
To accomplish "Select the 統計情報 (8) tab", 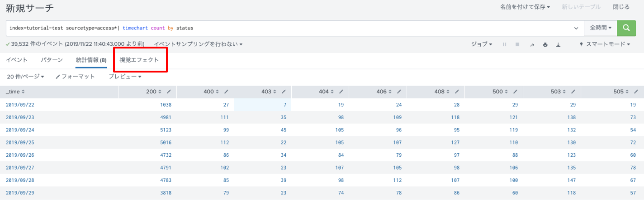I will (x=91, y=60).
